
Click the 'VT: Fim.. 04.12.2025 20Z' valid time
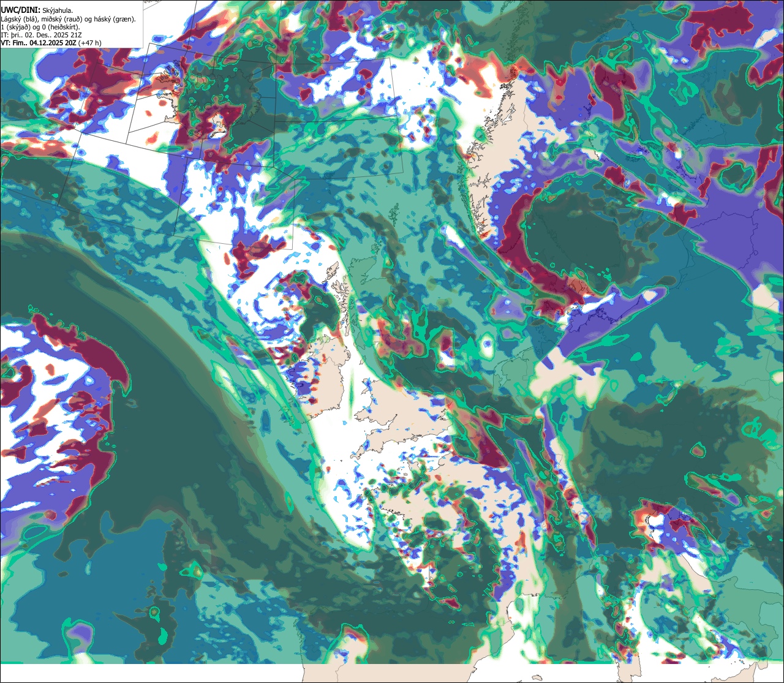click(39, 43)
